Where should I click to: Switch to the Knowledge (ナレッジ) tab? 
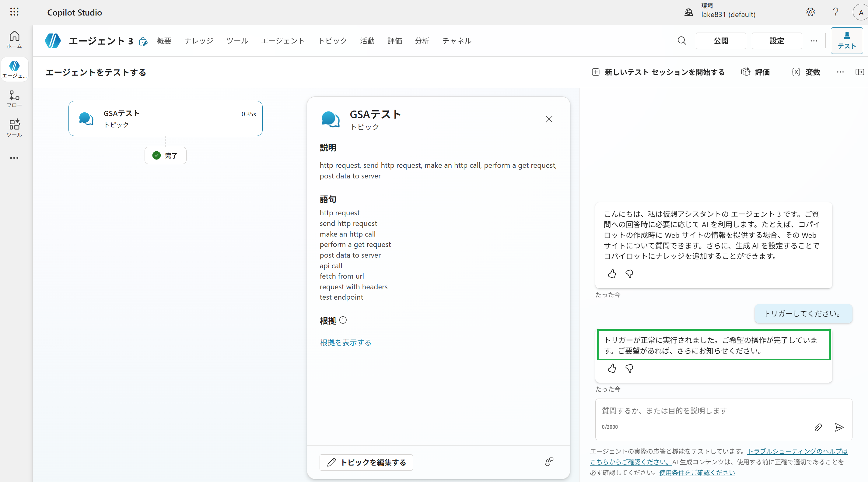pos(199,41)
